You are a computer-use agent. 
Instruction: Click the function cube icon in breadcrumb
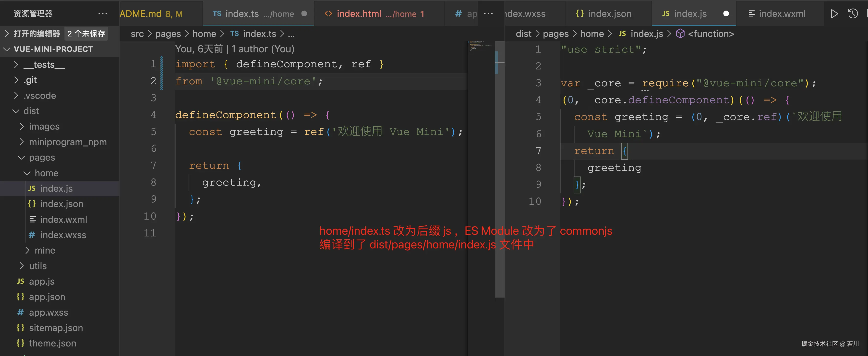680,34
